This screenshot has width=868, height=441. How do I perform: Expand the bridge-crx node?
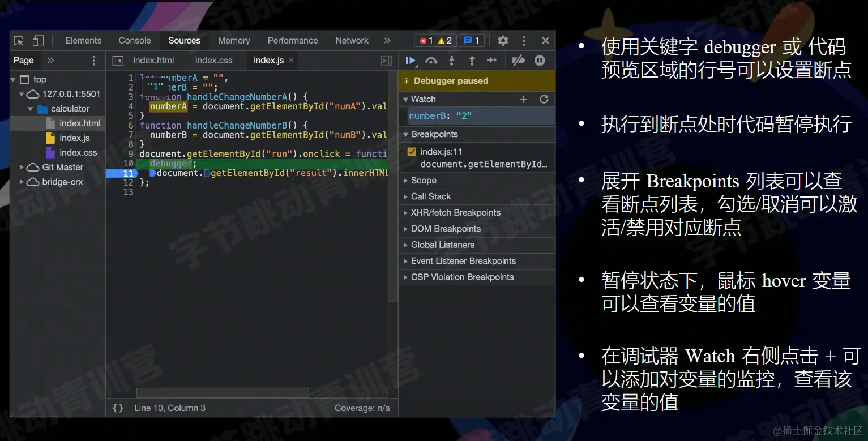(22, 182)
